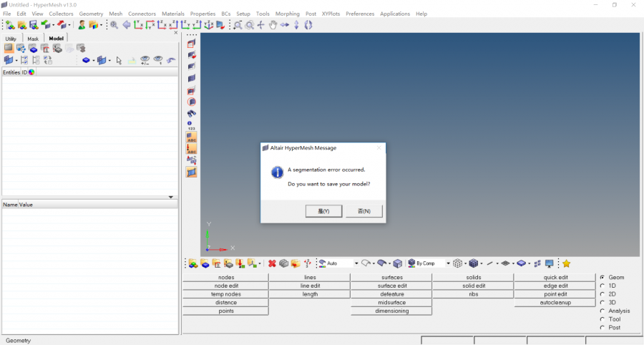Expand the Model browser arrow above Name Value
This screenshot has height=345, width=644.
click(171, 197)
